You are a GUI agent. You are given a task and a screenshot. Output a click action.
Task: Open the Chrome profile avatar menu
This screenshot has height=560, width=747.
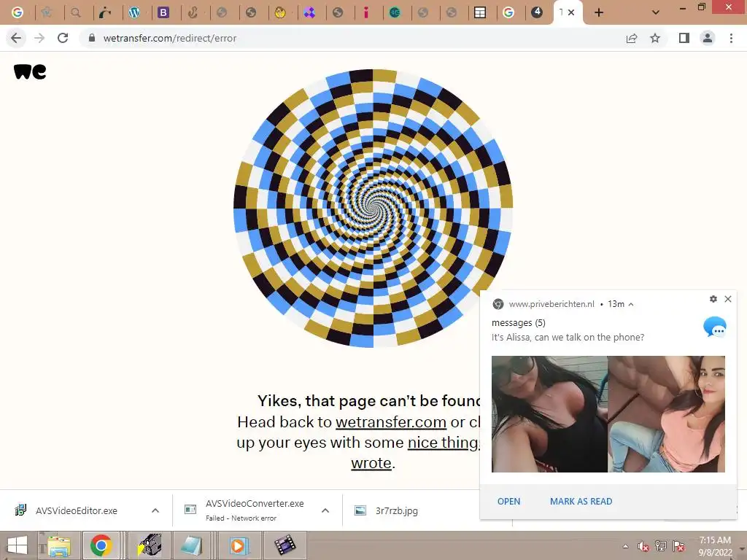coord(708,38)
